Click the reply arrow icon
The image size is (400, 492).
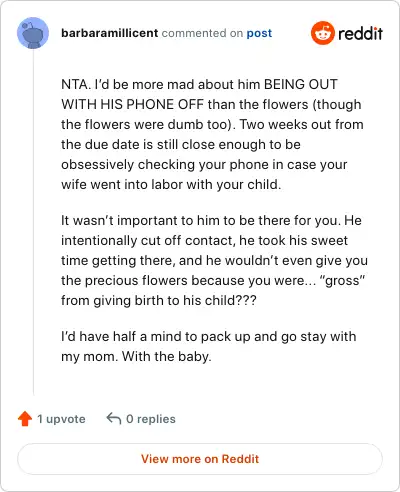pos(113,418)
